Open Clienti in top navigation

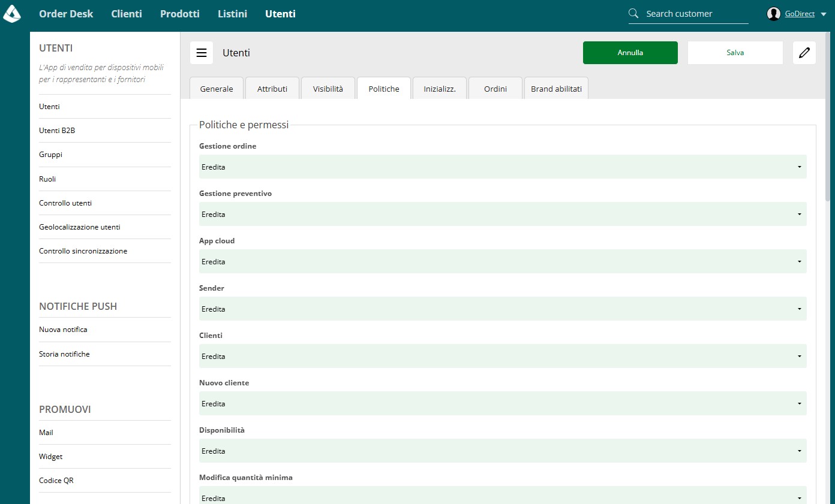127,14
